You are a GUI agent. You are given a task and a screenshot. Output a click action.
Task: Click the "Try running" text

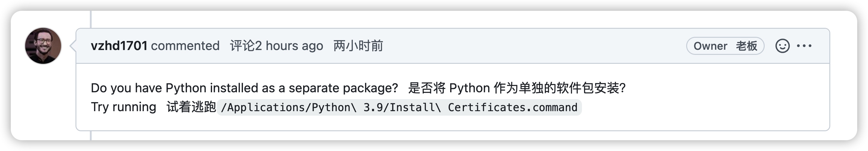124,107
